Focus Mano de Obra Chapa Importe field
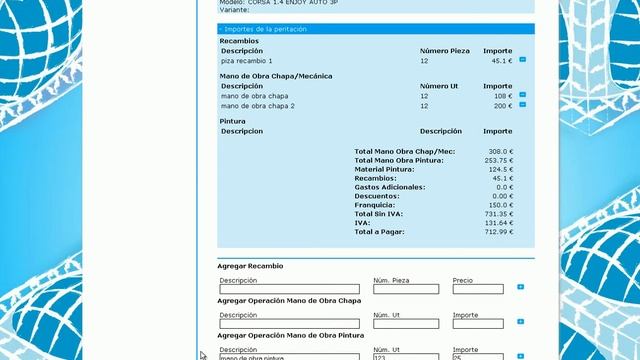 [478, 324]
